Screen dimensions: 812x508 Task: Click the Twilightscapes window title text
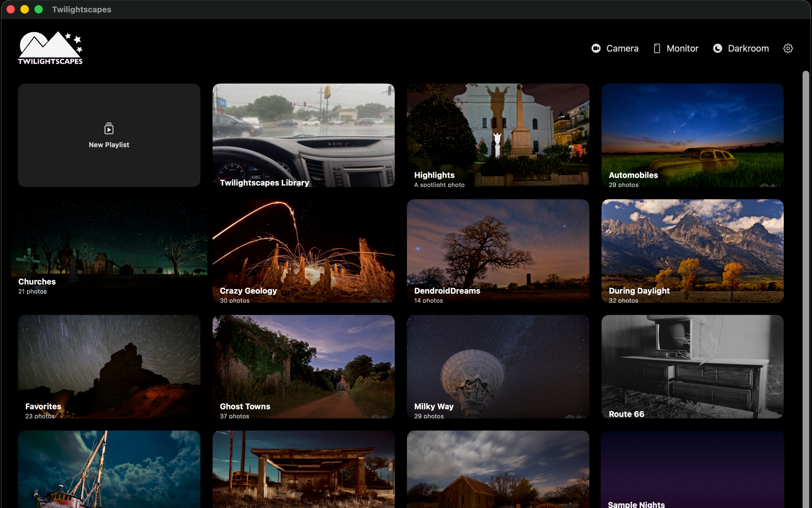pyautogui.click(x=82, y=10)
